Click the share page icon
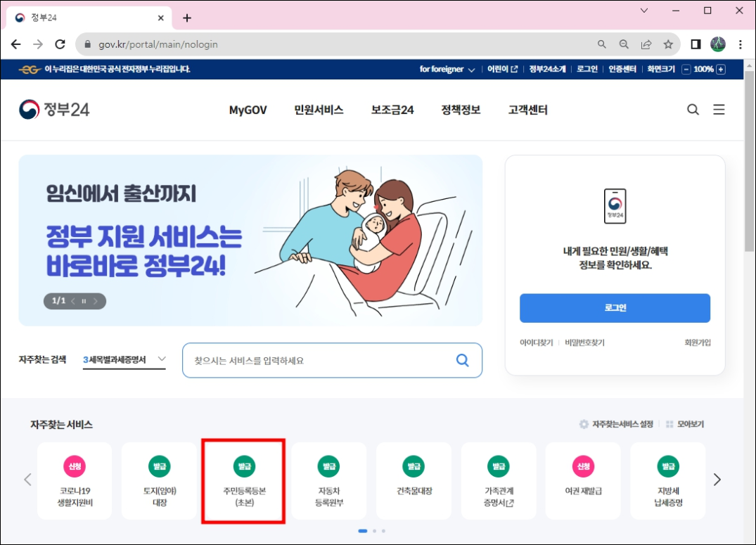The image size is (756, 545). [x=646, y=44]
